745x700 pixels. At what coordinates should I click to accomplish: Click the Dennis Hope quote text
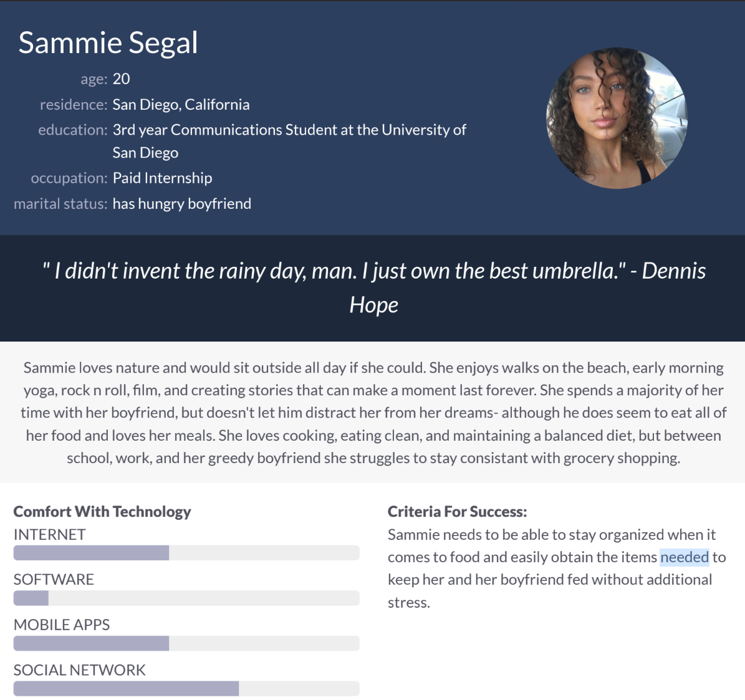pyautogui.click(x=373, y=287)
